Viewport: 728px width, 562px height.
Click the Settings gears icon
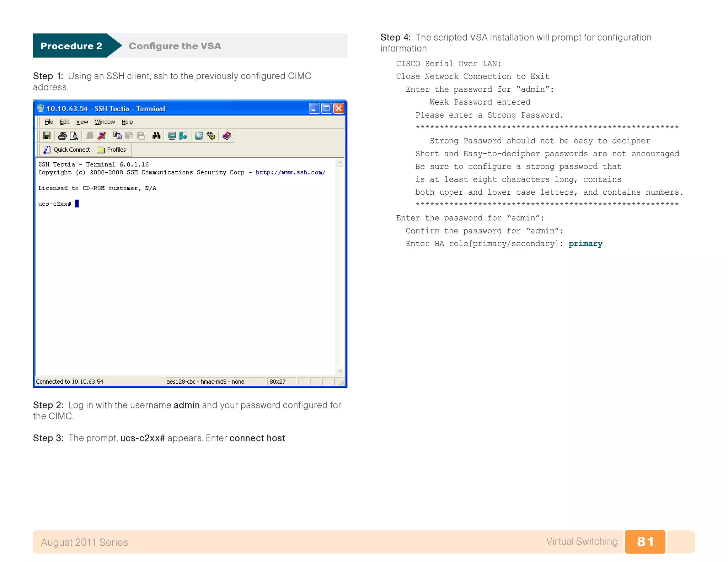(211, 136)
